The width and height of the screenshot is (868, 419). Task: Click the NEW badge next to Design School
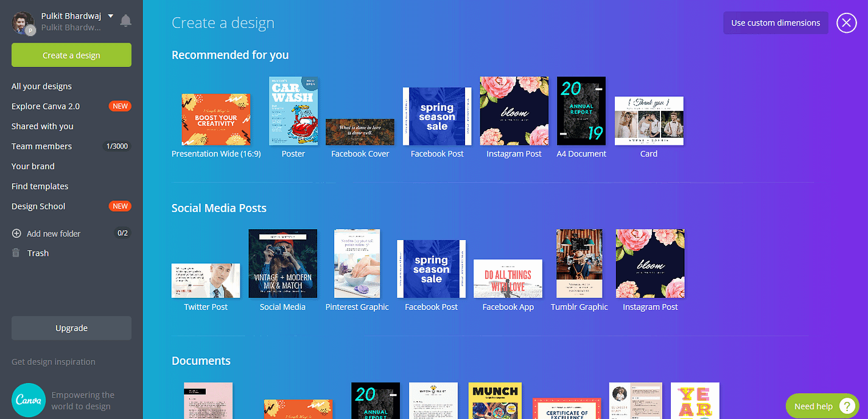click(x=120, y=206)
